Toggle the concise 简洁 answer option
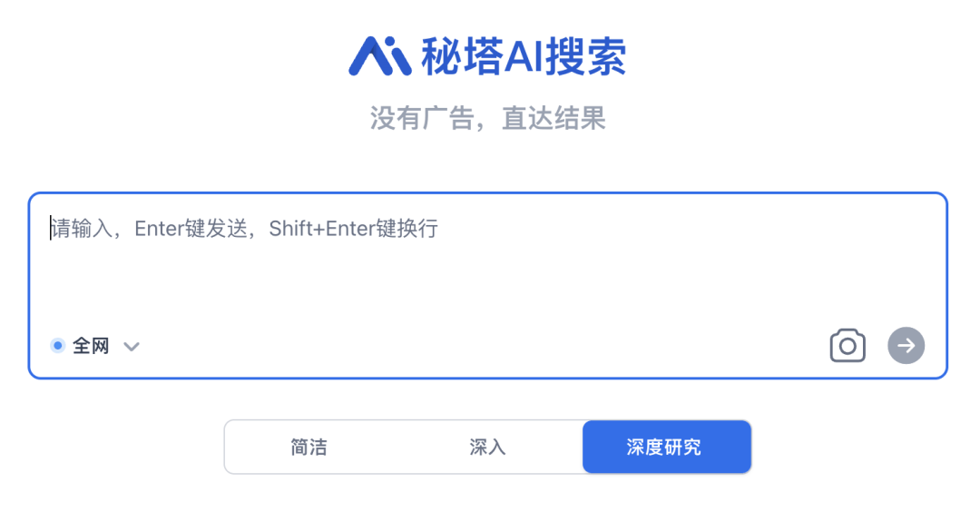The width and height of the screenshot is (980, 512). click(309, 447)
